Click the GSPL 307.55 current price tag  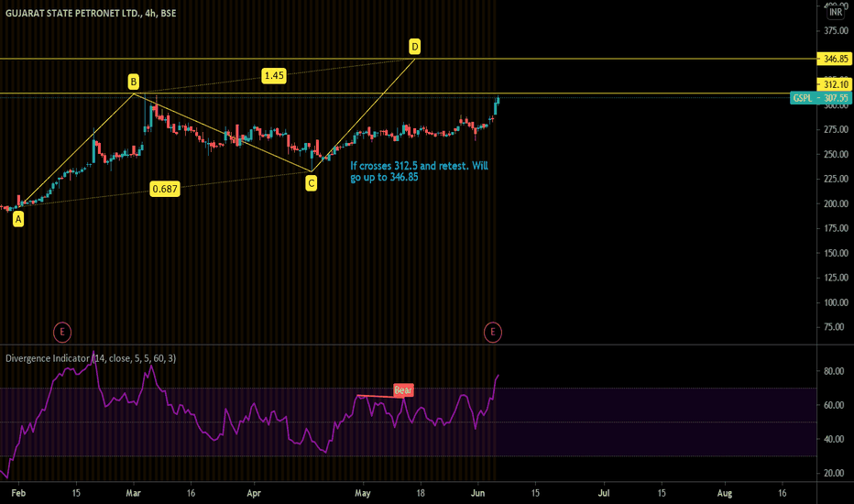click(x=821, y=98)
